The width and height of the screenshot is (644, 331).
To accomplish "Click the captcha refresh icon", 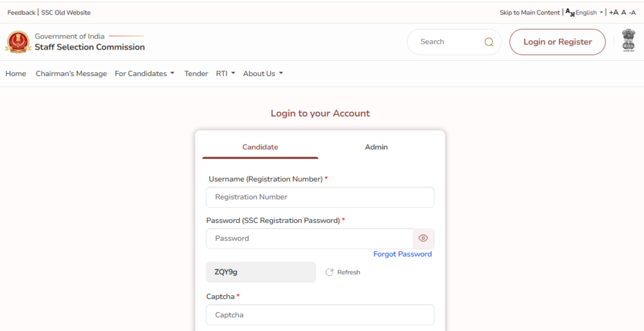I will click(329, 272).
